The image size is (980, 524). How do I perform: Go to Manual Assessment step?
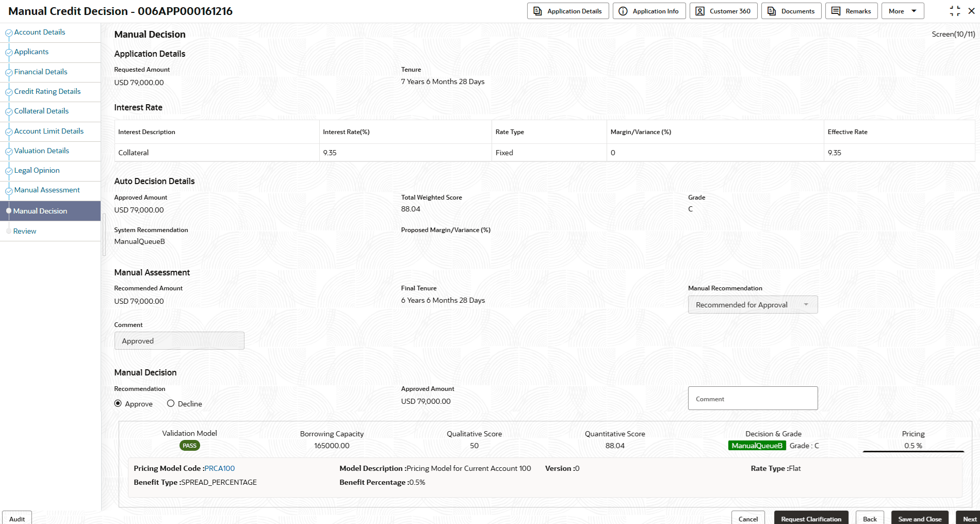(47, 190)
